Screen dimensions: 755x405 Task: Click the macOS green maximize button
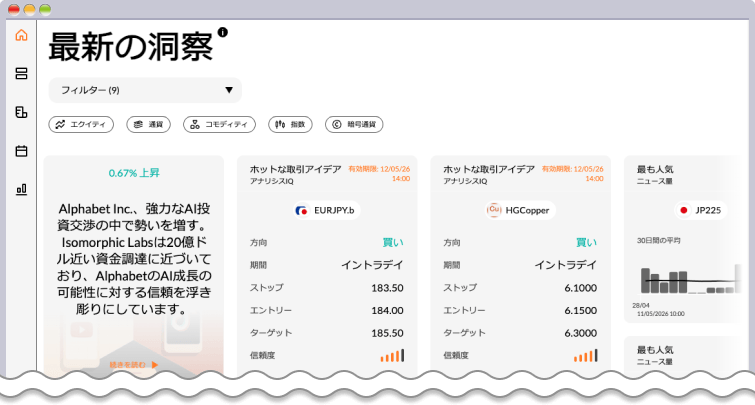click(x=45, y=9)
